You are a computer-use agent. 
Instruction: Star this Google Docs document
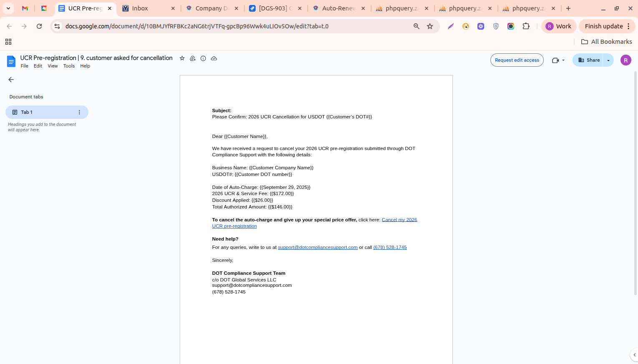pos(182,58)
